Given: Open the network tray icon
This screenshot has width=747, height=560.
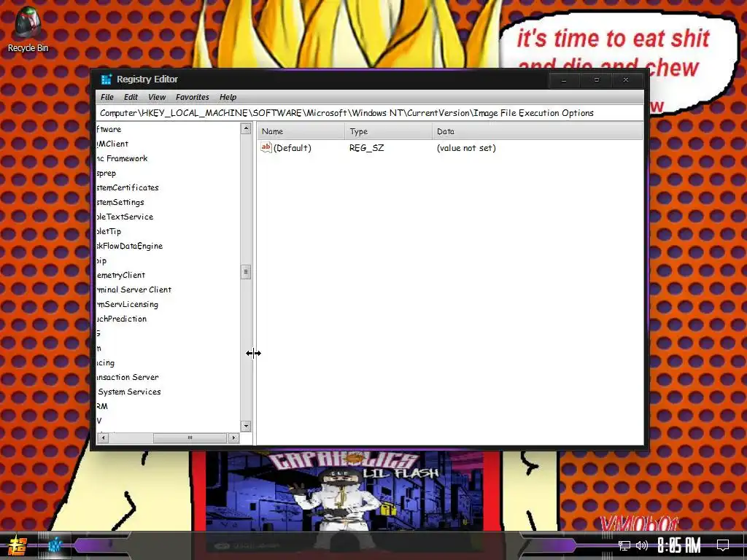Looking at the screenshot, I should (x=624, y=545).
